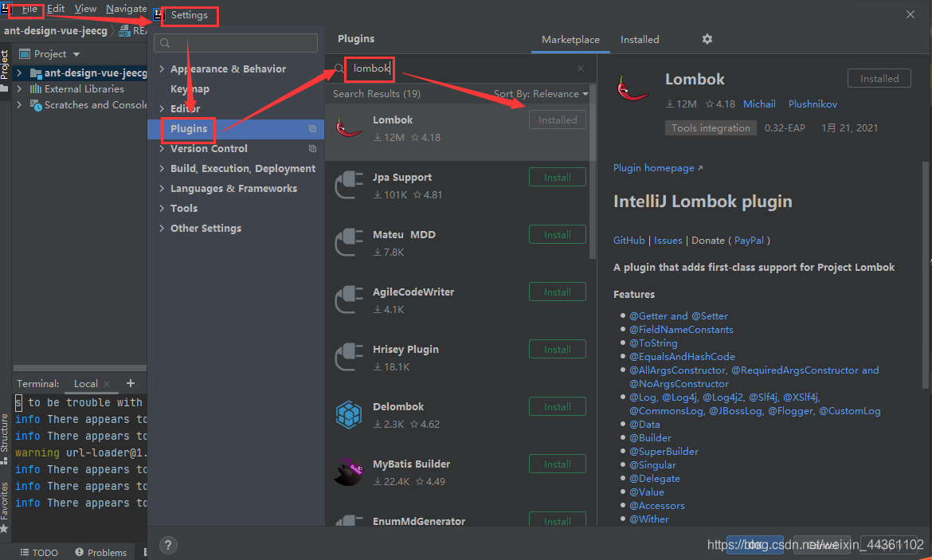Open the Issues link
The height and width of the screenshot is (560, 932).
tap(668, 241)
